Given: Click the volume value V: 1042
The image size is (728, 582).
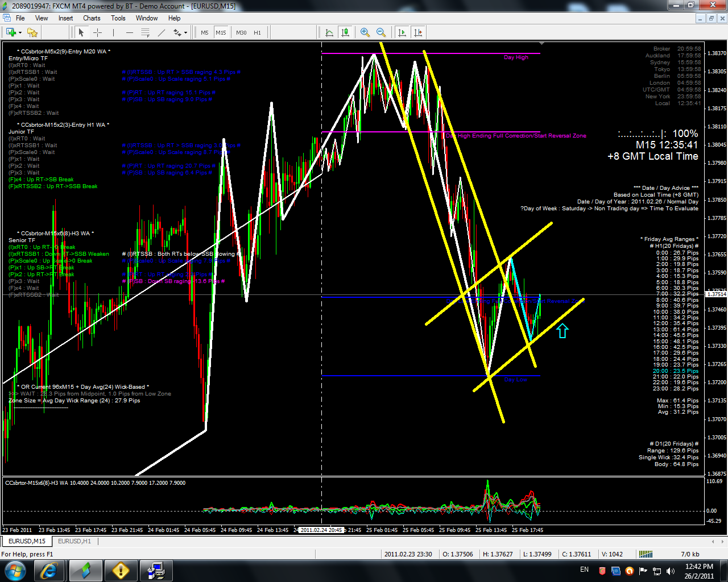Looking at the screenshot, I should [612, 554].
